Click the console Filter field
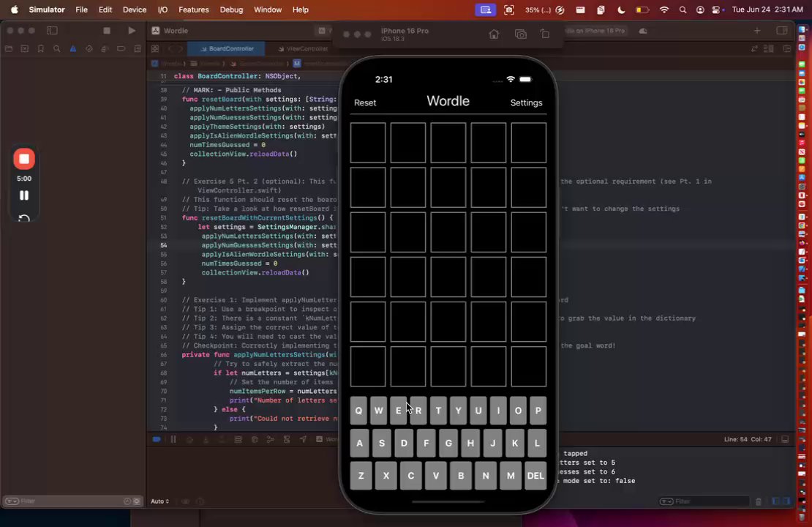812x527 pixels. coord(704,501)
